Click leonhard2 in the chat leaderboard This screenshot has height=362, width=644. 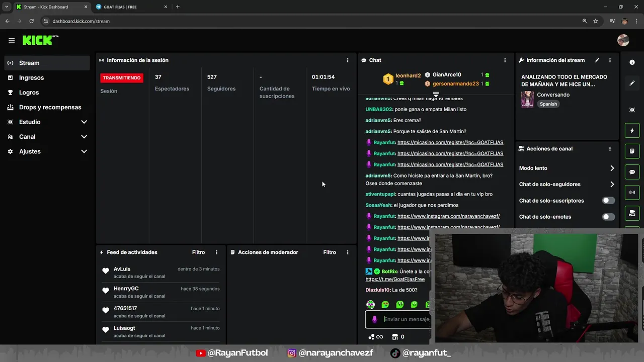[x=408, y=75]
